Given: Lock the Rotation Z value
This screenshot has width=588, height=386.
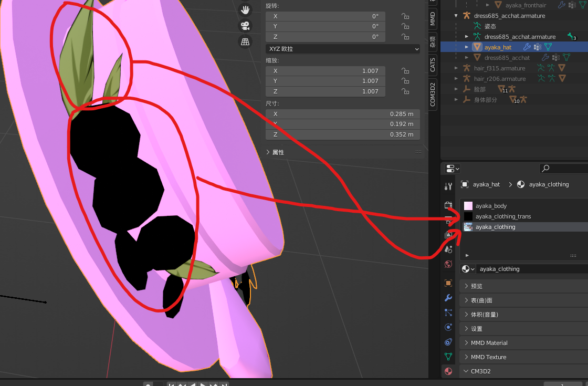Looking at the screenshot, I should [x=405, y=37].
